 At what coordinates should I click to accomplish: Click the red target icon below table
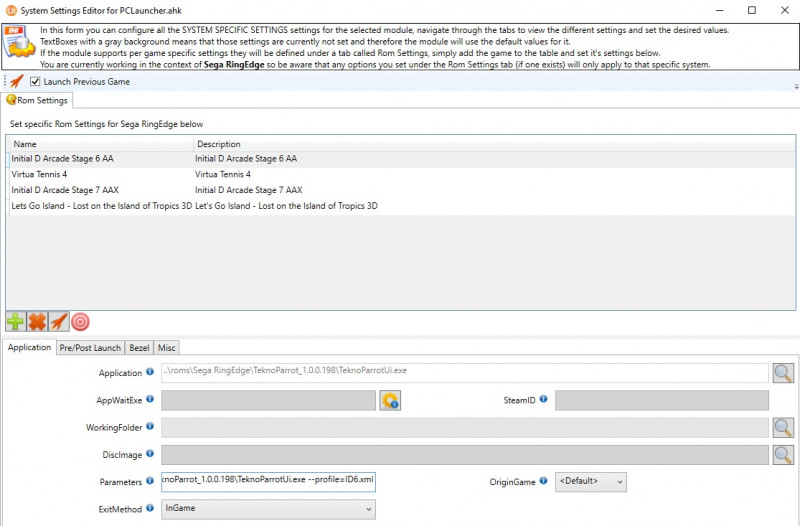click(81, 322)
